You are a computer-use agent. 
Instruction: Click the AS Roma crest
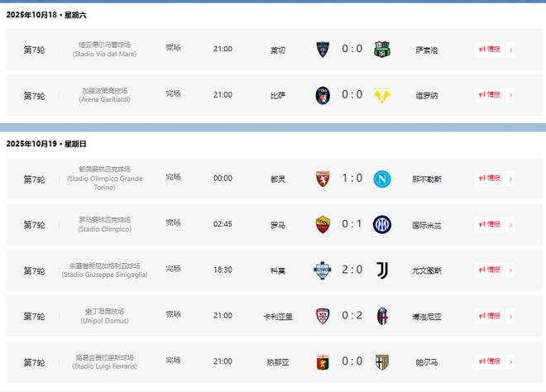(323, 224)
